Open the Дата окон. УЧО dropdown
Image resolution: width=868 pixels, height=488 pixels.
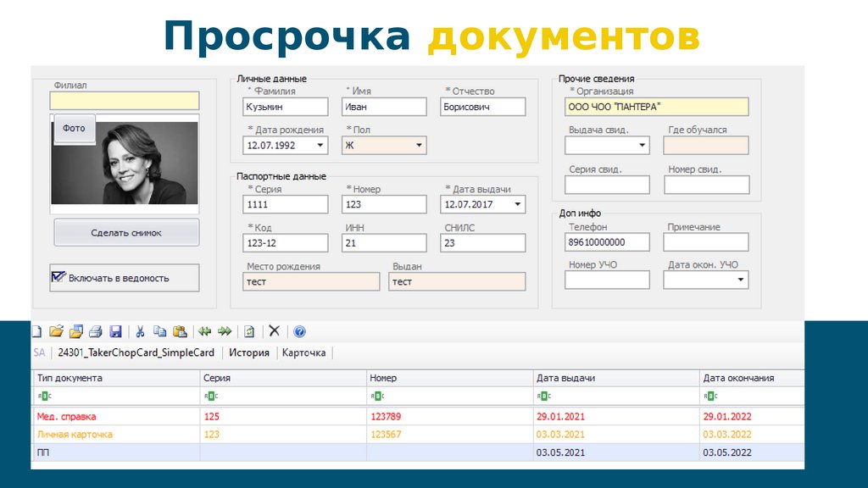741,280
